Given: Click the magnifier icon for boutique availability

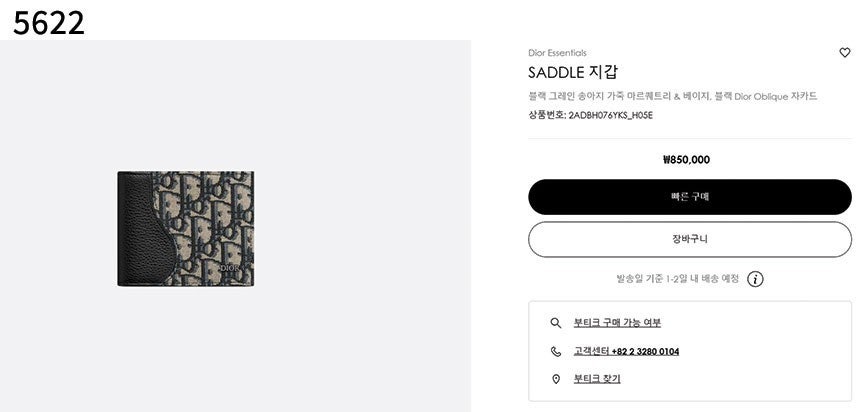Looking at the screenshot, I should pyautogui.click(x=556, y=323).
